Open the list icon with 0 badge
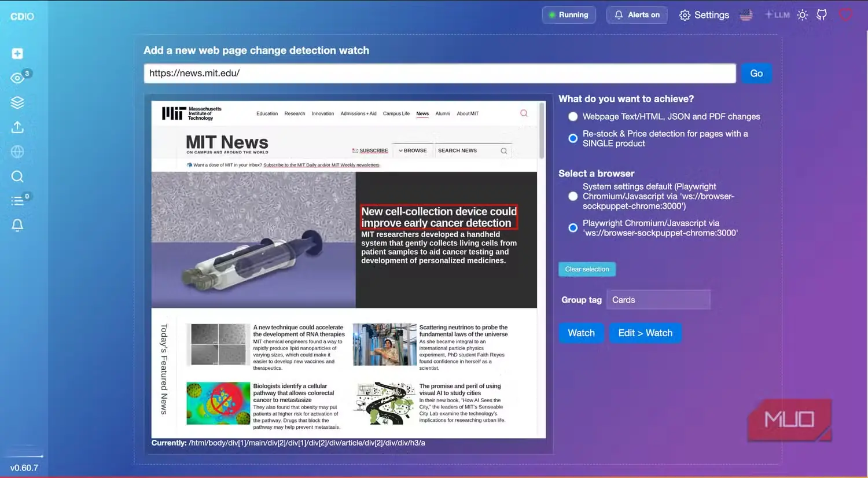 [x=17, y=201]
